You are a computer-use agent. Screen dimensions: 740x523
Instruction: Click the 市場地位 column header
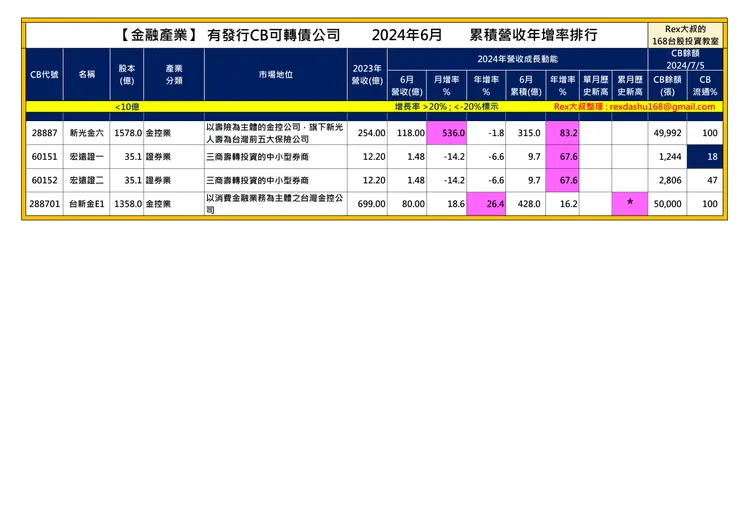coord(276,74)
